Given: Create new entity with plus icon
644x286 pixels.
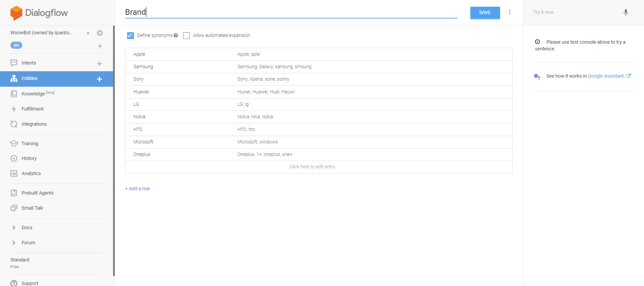Looking at the screenshot, I should point(100,79).
